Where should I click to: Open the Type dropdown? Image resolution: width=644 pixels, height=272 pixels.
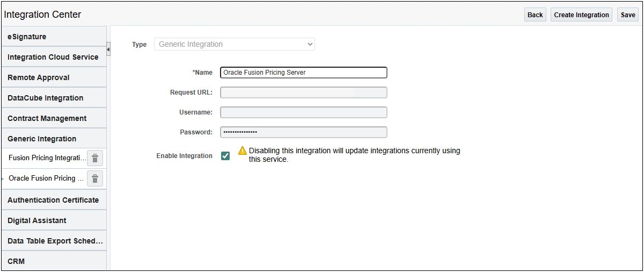(x=235, y=44)
